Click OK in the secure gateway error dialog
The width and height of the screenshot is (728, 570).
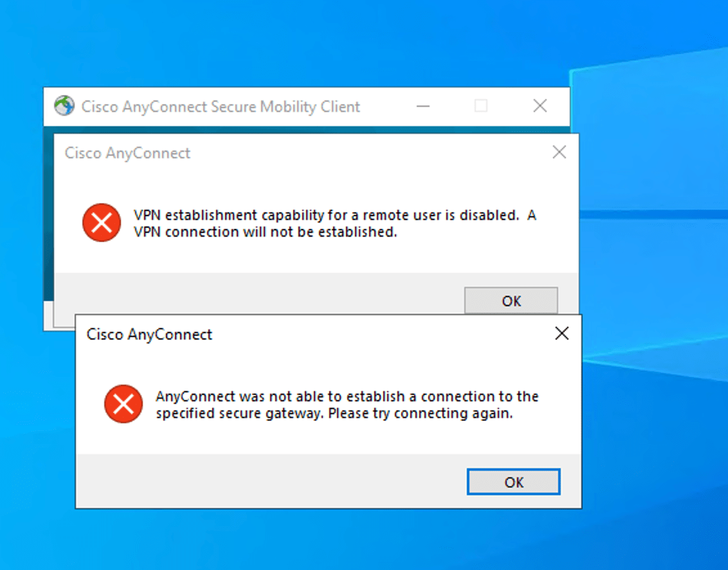(513, 482)
